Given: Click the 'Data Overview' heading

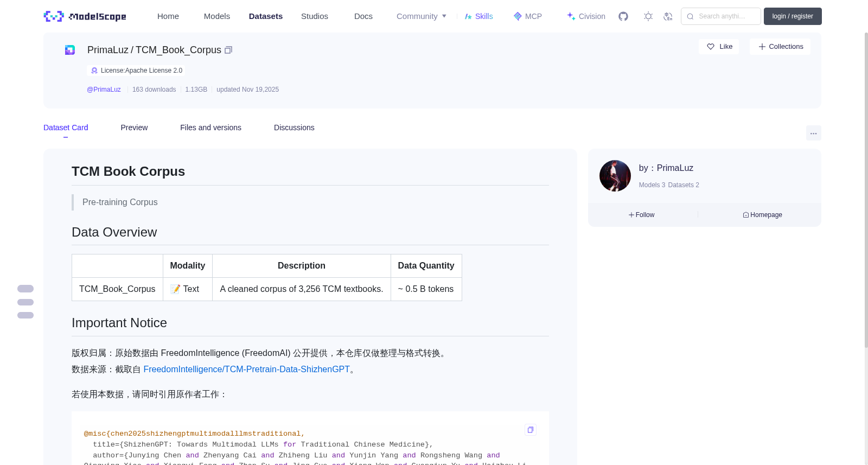Looking at the screenshot, I should [x=114, y=232].
